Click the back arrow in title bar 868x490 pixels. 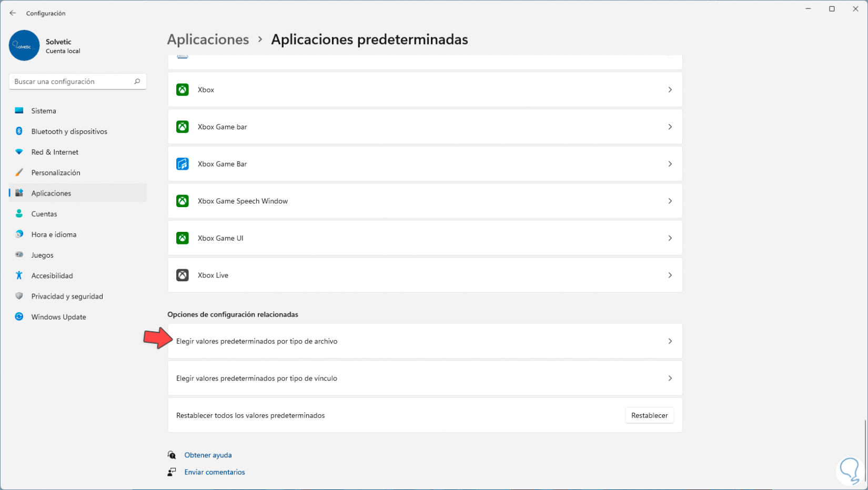pyautogui.click(x=13, y=13)
